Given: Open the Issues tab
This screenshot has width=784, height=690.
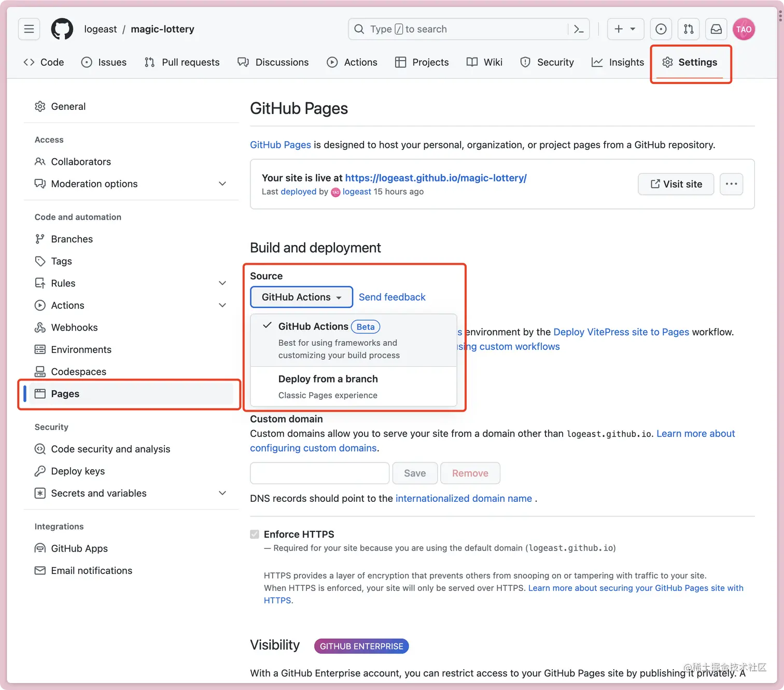Looking at the screenshot, I should coord(104,62).
